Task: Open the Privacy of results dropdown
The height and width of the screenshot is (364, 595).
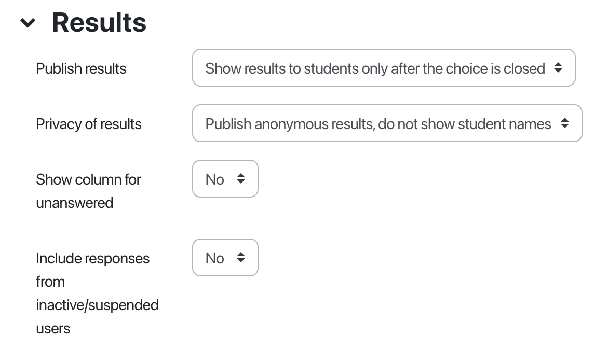Action: 387,123
